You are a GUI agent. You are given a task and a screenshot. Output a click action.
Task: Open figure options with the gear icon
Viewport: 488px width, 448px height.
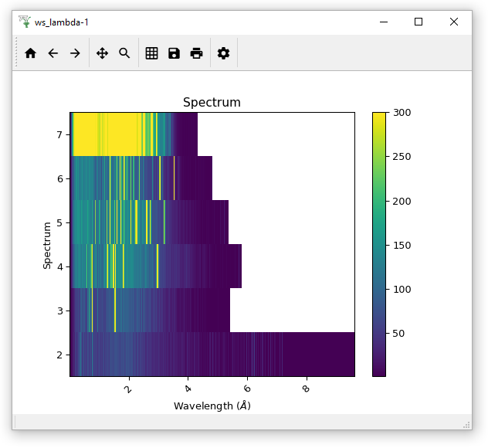click(x=223, y=53)
